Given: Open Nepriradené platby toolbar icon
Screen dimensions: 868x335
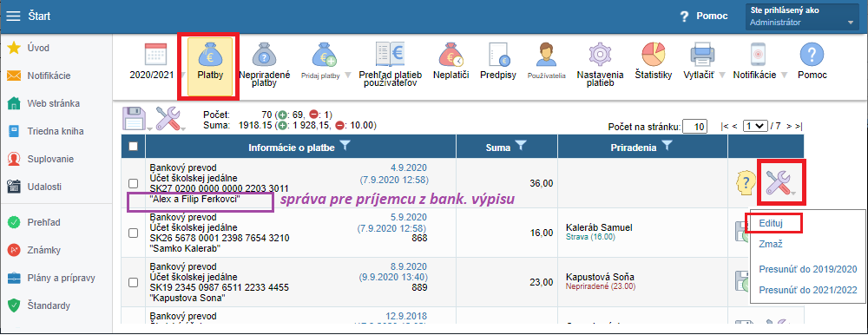Looking at the screenshot, I should click(x=264, y=55).
